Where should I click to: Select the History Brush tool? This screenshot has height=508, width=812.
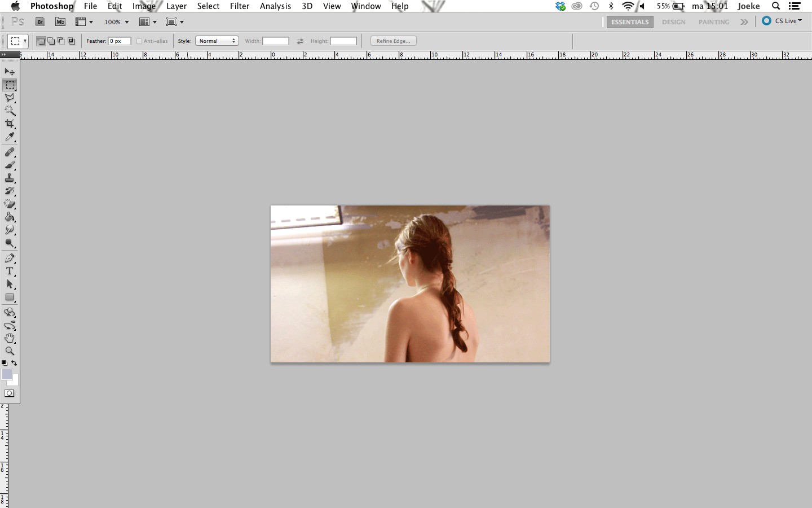pyautogui.click(x=10, y=191)
